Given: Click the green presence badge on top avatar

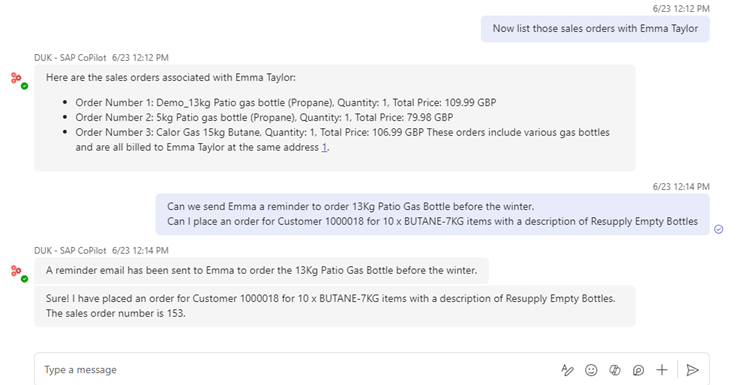Looking at the screenshot, I should tap(24, 86).
